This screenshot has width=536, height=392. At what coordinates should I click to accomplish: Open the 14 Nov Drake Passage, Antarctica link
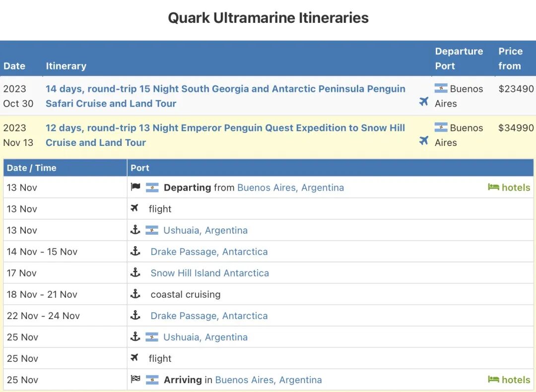coord(209,252)
